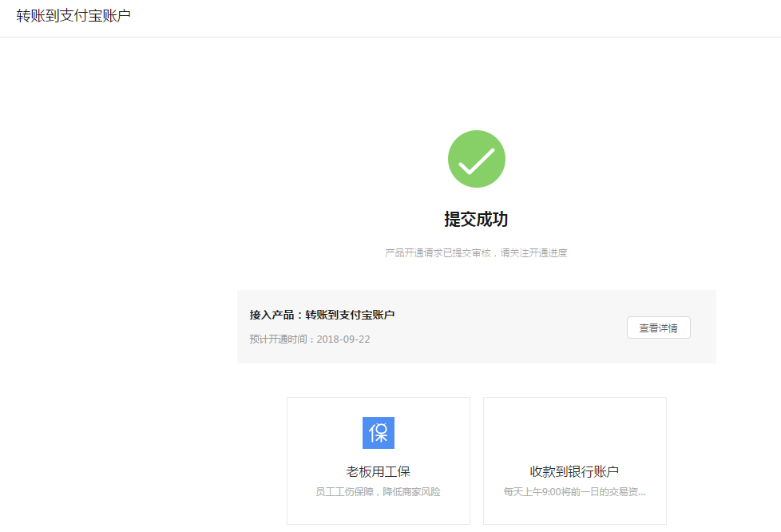
Task: Click the 预计开通时间 label
Action: pyautogui.click(x=279, y=339)
